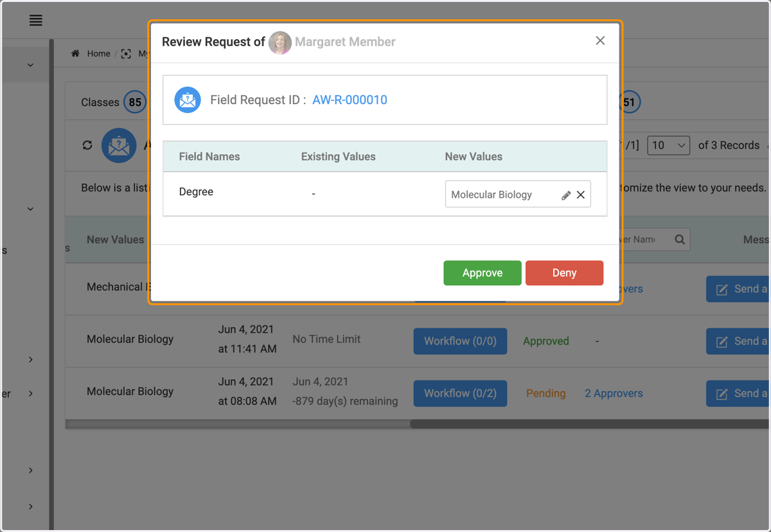Expand the third sidebar chevron arrow

coord(31,360)
